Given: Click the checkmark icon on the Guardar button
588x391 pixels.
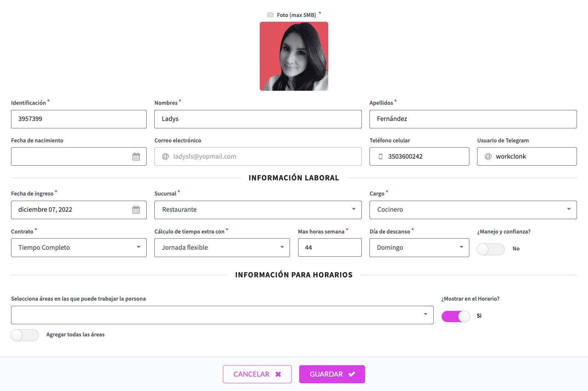Looking at the screenshot, I should pyautogui.click(x=352, y=374).
